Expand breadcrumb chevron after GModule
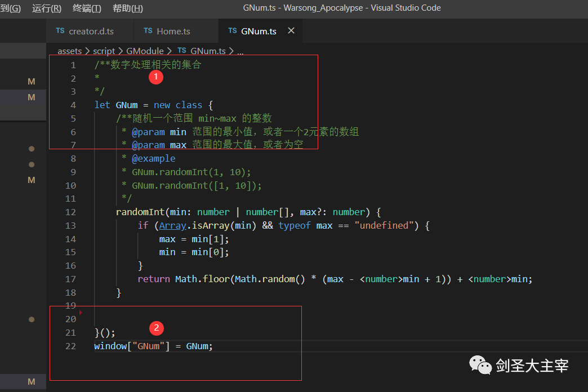The width and height of the screenshot is (588, 392). (170, 51)
